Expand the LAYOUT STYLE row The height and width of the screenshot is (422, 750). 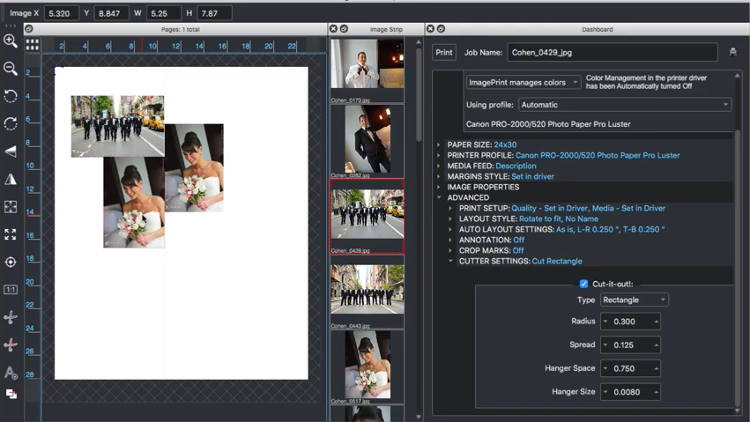point(450,219)
